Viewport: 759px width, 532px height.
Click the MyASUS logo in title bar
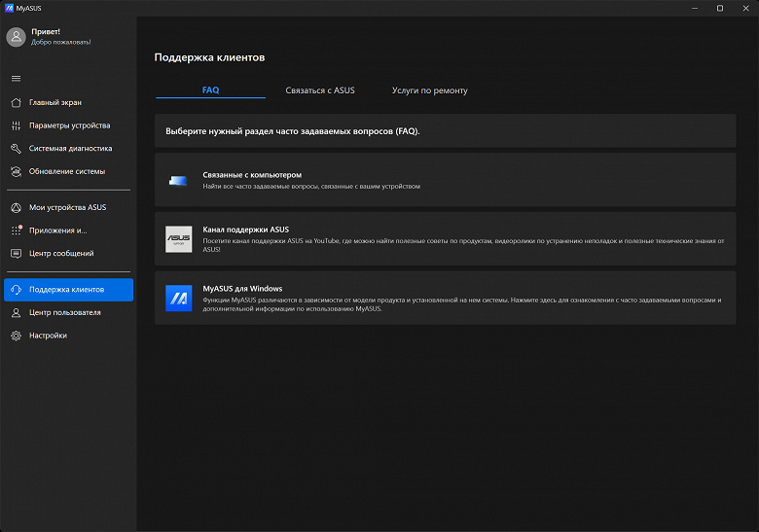click(9, 8)
